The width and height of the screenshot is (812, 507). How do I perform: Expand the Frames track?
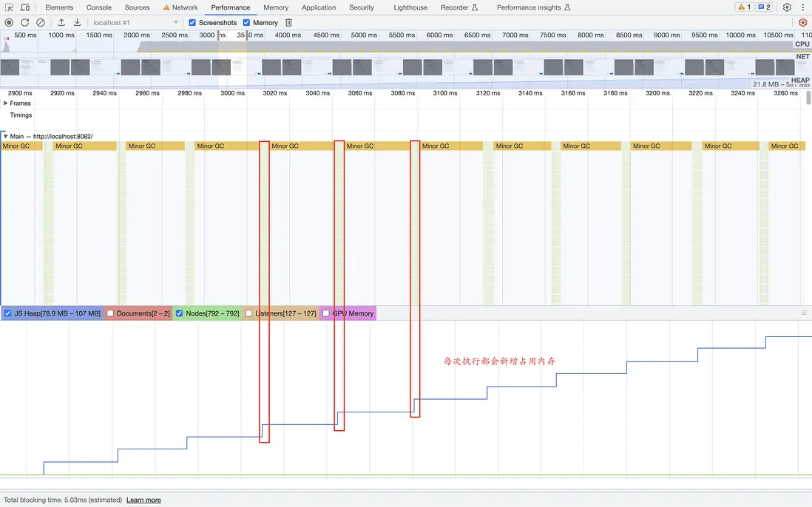pos(6,103)
